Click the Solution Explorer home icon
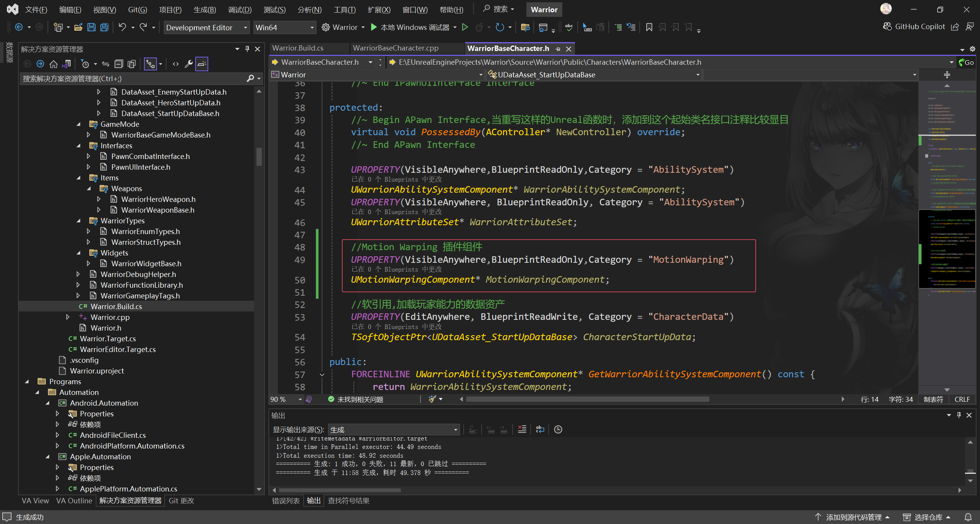This screenshot has width=980, height=524. 54,64
